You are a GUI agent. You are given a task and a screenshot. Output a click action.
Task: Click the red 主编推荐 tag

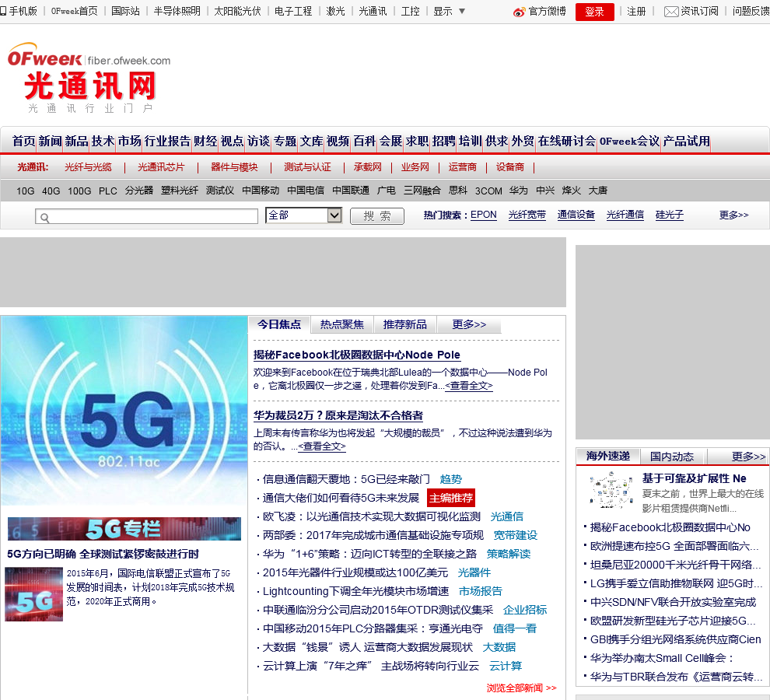click(x=451, y=498)
